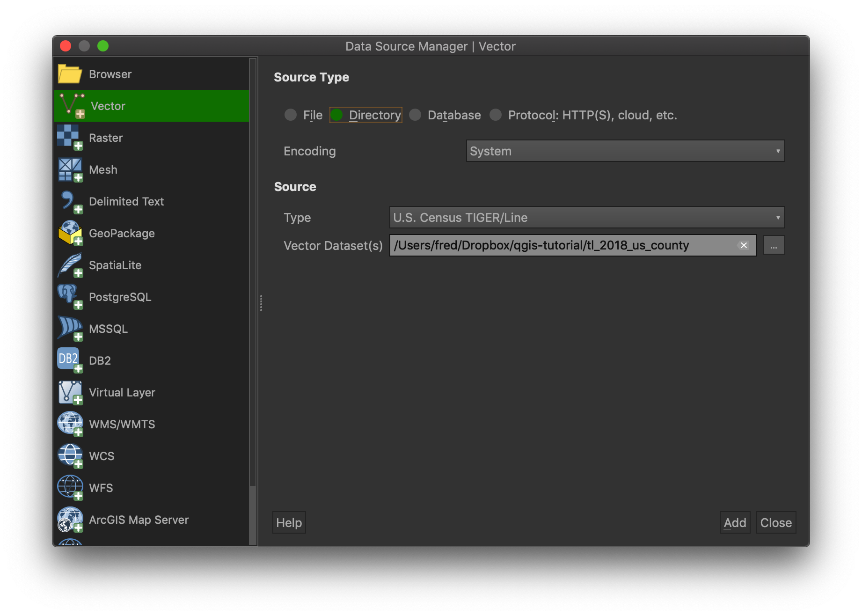Switch to the SpatiaLite tab label
The image size is (862, 616).
[x=115, y=265]
